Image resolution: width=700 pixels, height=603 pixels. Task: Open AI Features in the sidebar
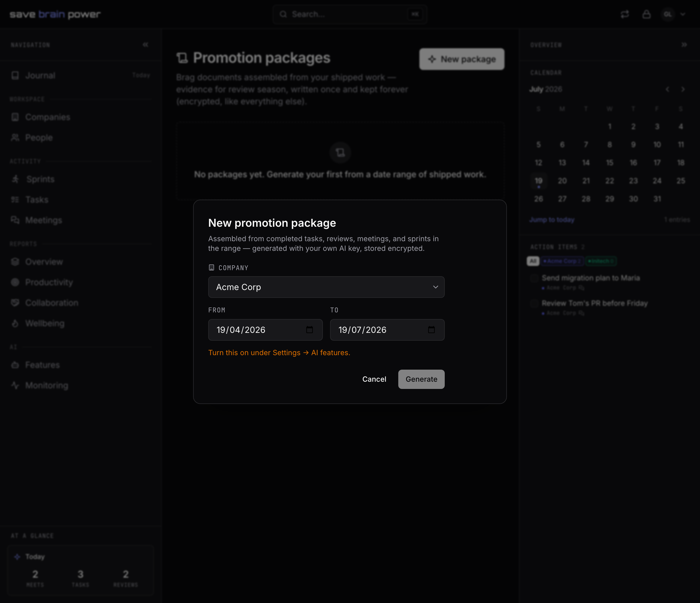(x=80, y=365)
